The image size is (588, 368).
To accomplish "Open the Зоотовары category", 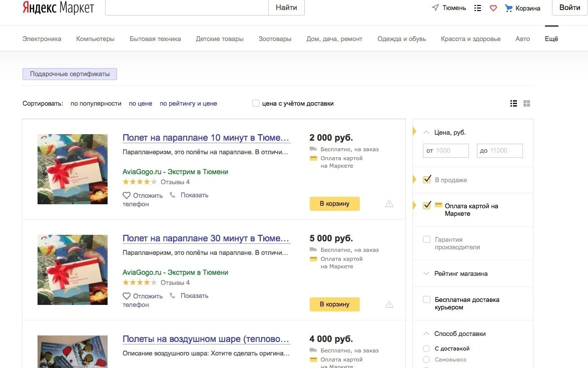I will point(275,39).
